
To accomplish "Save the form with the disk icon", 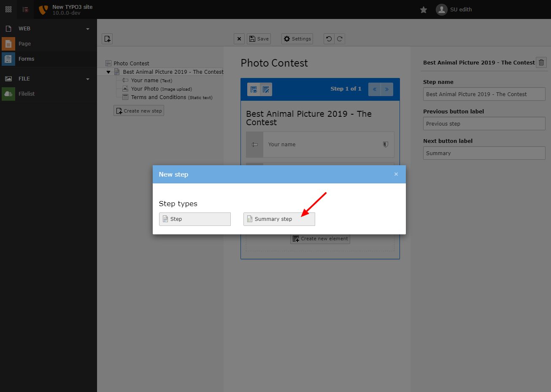I will 259,38.
